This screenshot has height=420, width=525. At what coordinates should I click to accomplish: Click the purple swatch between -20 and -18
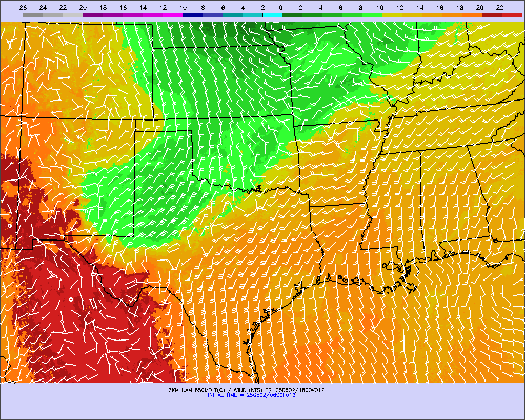click(93, 15)
